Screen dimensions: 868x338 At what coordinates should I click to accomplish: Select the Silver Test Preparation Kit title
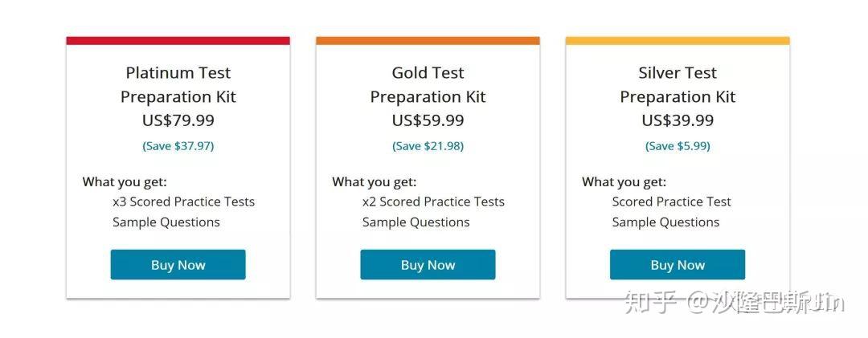(678, 84)
